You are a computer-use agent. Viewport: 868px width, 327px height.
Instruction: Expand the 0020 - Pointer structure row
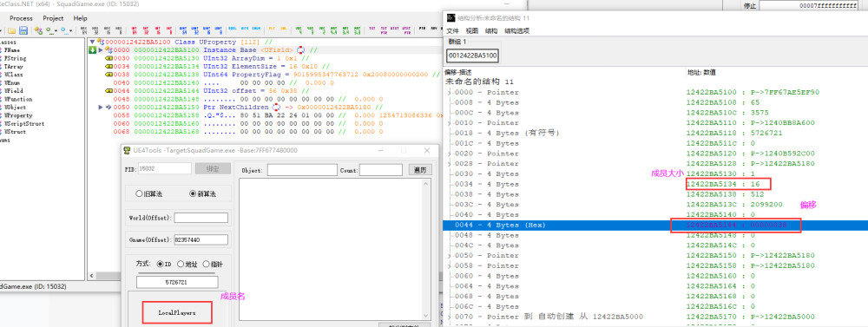450,154
